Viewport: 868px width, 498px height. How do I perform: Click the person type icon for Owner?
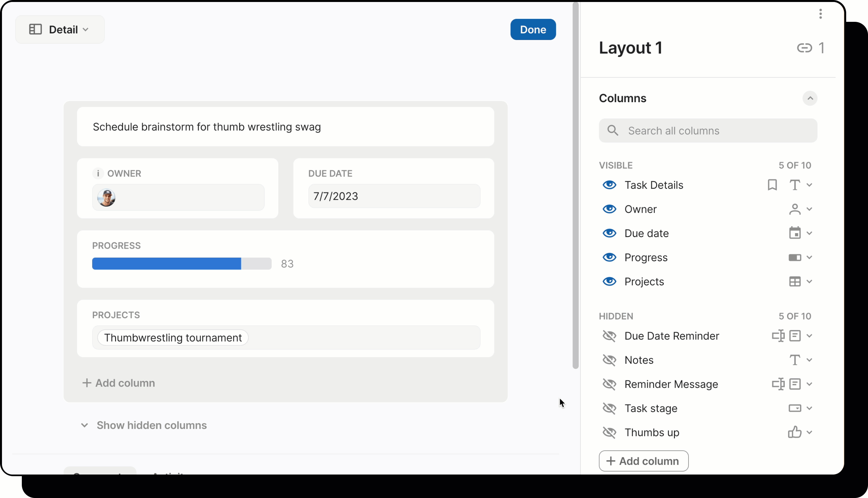[x=795, y=209]
